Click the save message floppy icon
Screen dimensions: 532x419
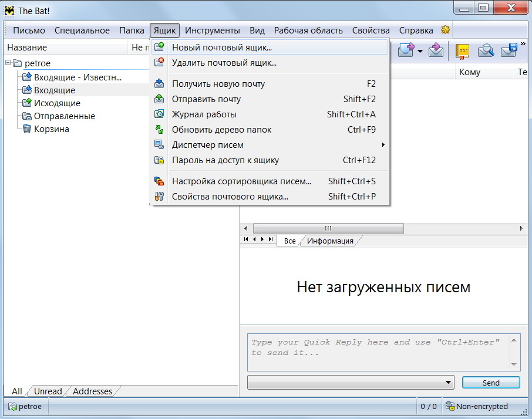tap(509, 51)
